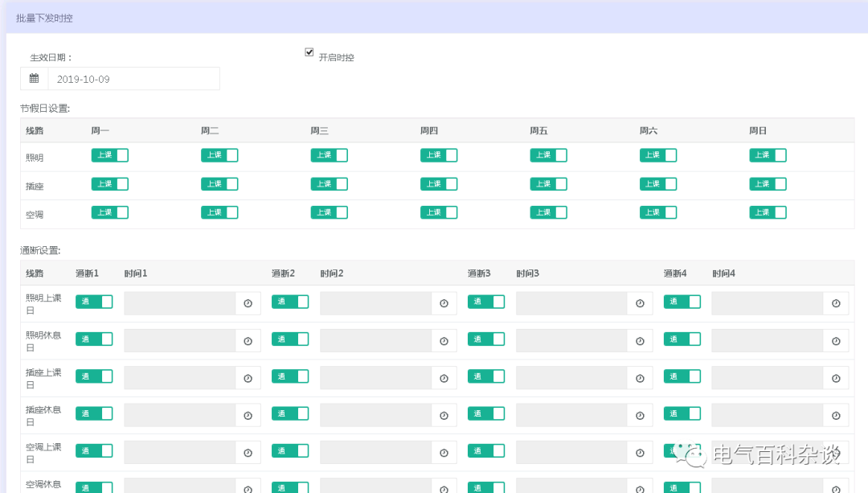Click the 批量下发时控 title text
Viewport: 868px width, 493px height.
click(44, 18)
